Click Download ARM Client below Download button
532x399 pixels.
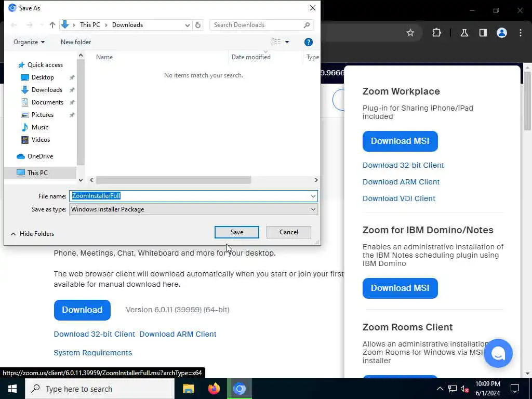(178, 334)
